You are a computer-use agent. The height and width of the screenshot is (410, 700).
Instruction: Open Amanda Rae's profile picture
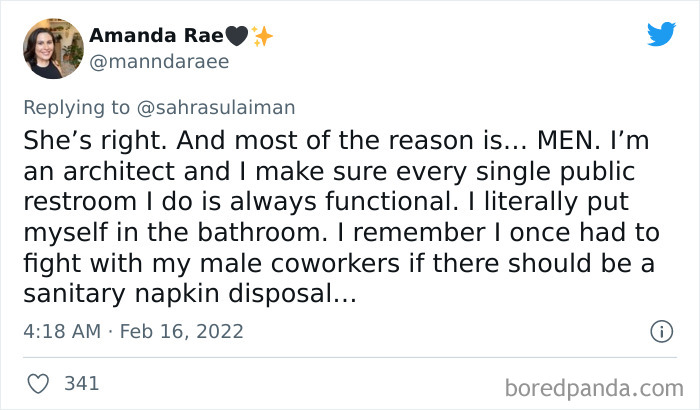click(x=53, y=48)
